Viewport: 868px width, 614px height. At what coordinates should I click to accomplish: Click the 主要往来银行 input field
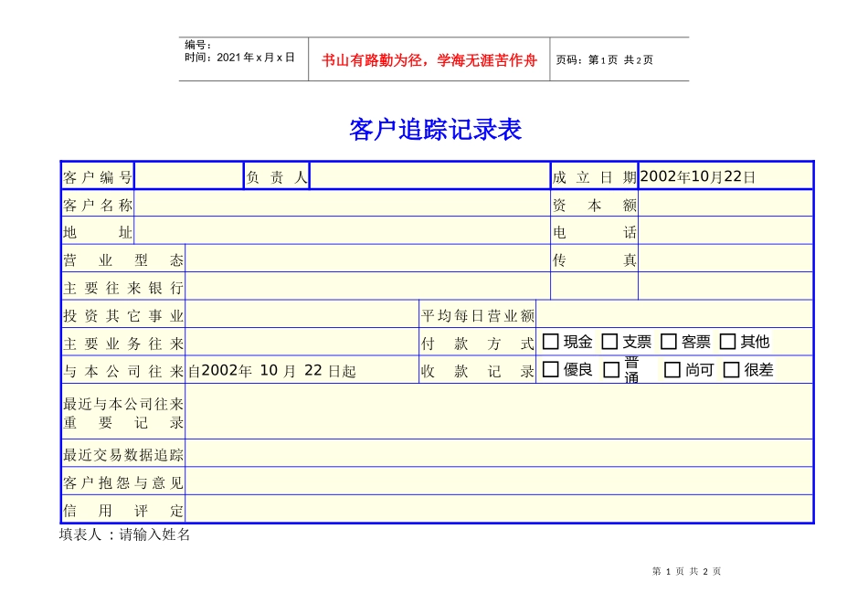pos(367,286)
